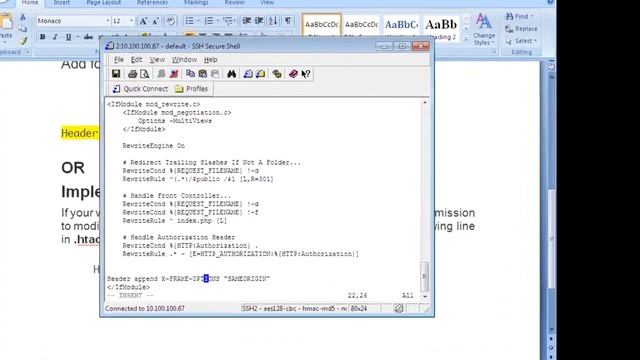
Task: Click scroll up arrow in SSH terminal
Action: (425, 102)
